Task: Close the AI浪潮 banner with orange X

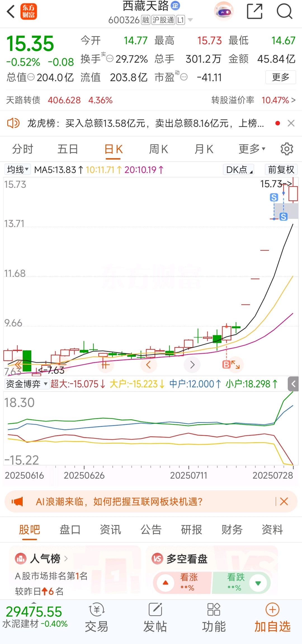Action: (284, 501)
